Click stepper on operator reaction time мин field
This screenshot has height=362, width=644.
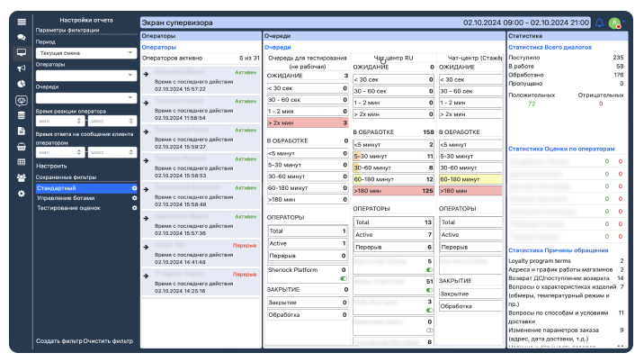click(79, 121)
